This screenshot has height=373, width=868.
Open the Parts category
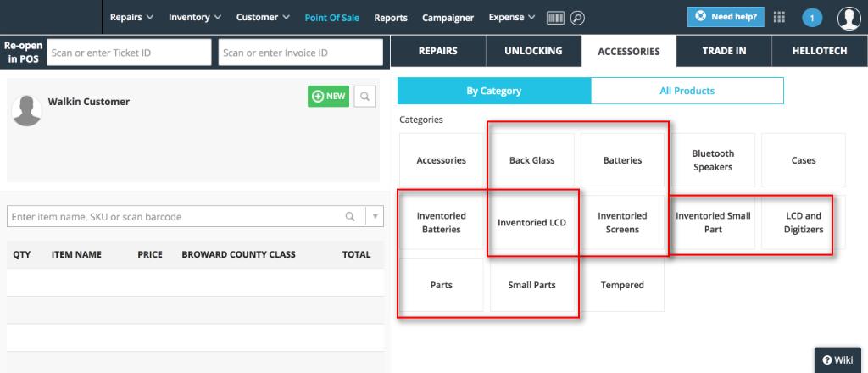(x=441, y=285)
